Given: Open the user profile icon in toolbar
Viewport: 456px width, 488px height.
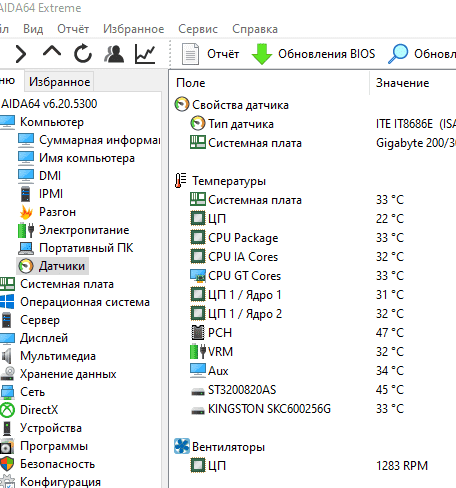Looking at the screenshot, I should coord(114,54).
